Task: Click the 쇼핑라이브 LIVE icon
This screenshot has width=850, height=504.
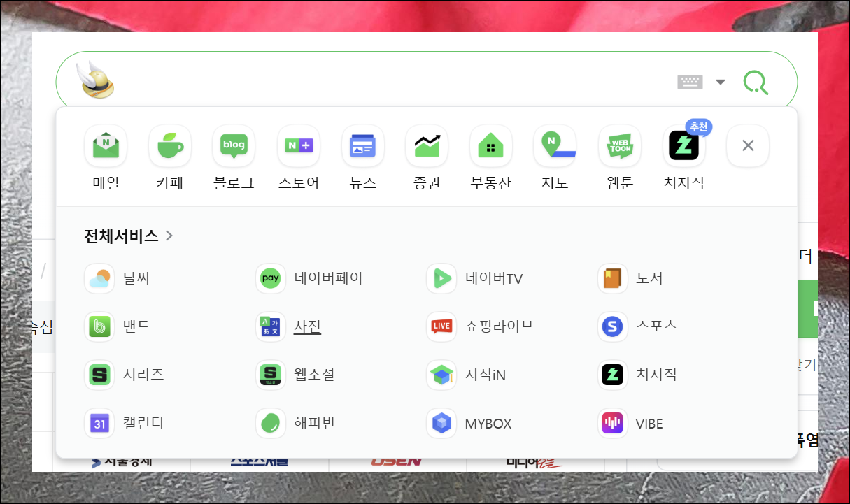Action: pyautogui.click(x=441, y=326)
